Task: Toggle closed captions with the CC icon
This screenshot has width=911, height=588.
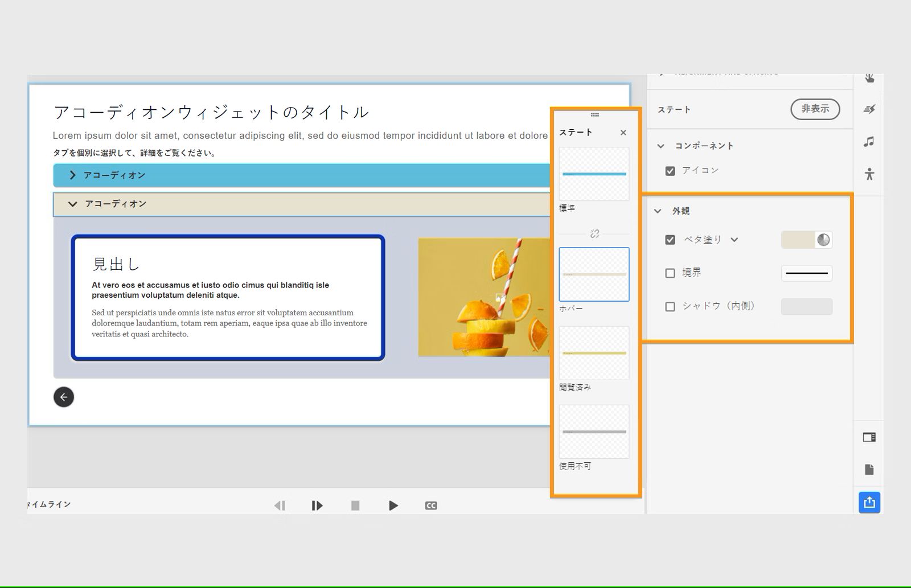Action: [x=431, y=505]
